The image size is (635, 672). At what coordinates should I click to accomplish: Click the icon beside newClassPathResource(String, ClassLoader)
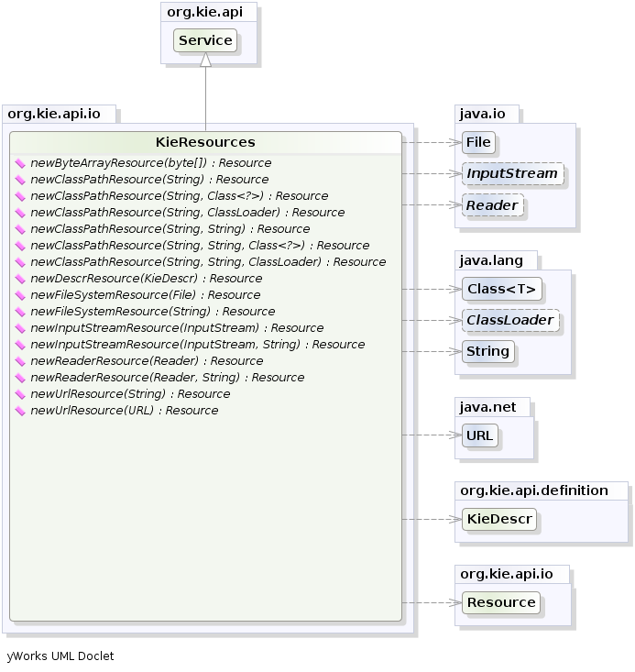21,213
